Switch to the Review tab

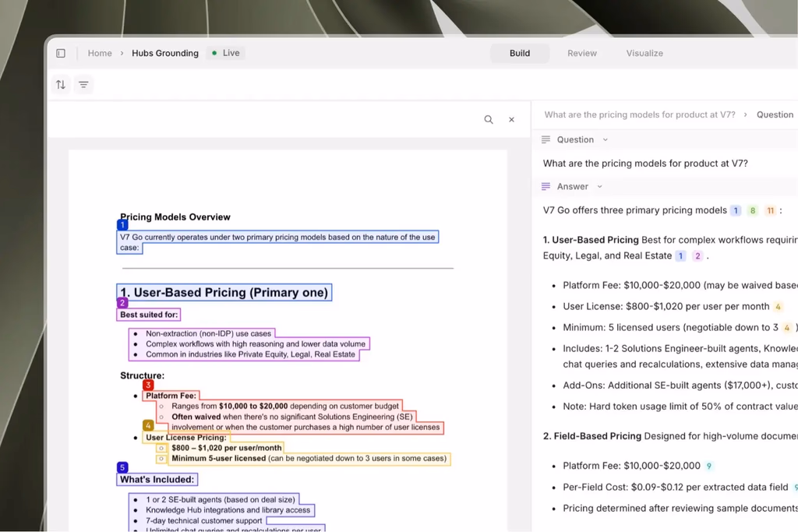(x=581, y=53)
